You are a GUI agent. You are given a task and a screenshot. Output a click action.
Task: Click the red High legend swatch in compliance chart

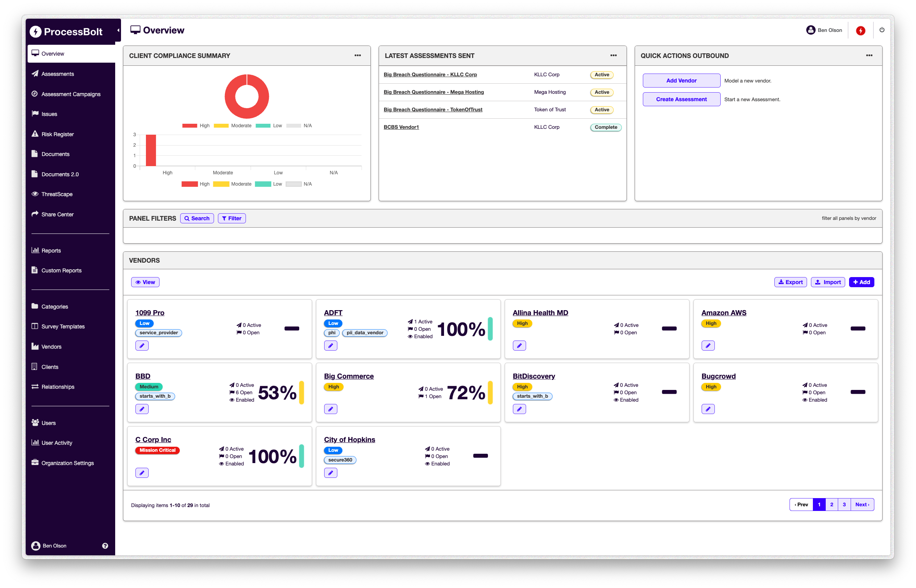coord(190,125)
